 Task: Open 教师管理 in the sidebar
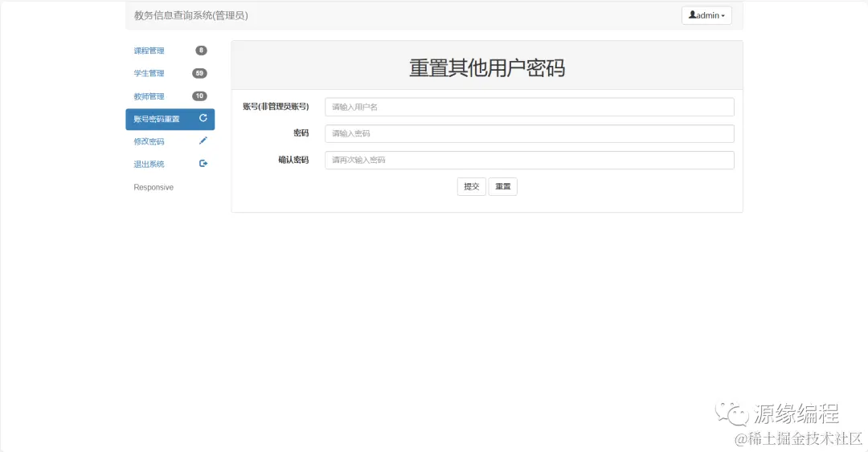(x=170, y=96)
